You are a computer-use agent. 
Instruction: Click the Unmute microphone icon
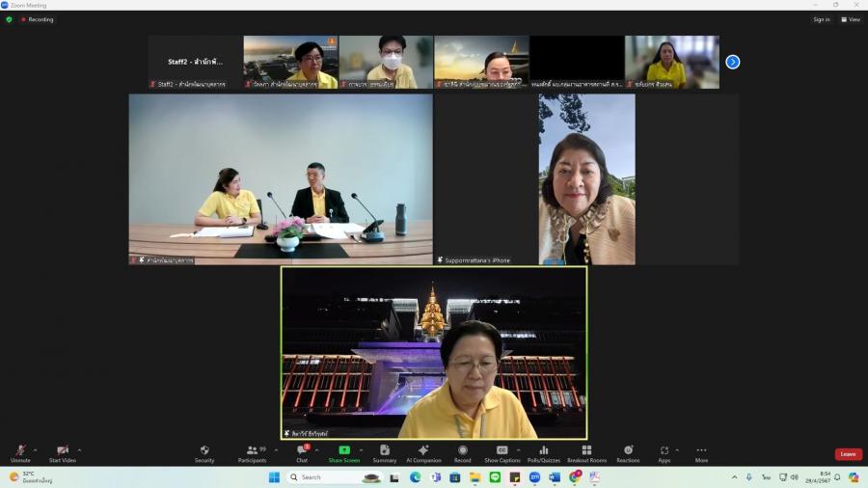click(x=20, y=450)
